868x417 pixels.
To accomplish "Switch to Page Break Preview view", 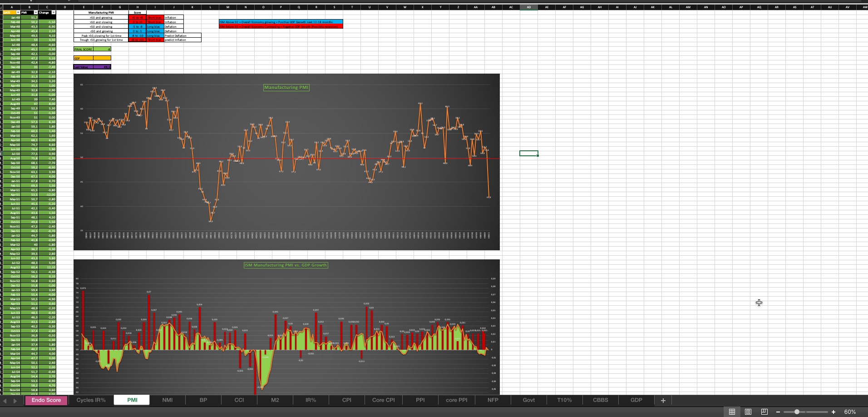I will 764,412.
